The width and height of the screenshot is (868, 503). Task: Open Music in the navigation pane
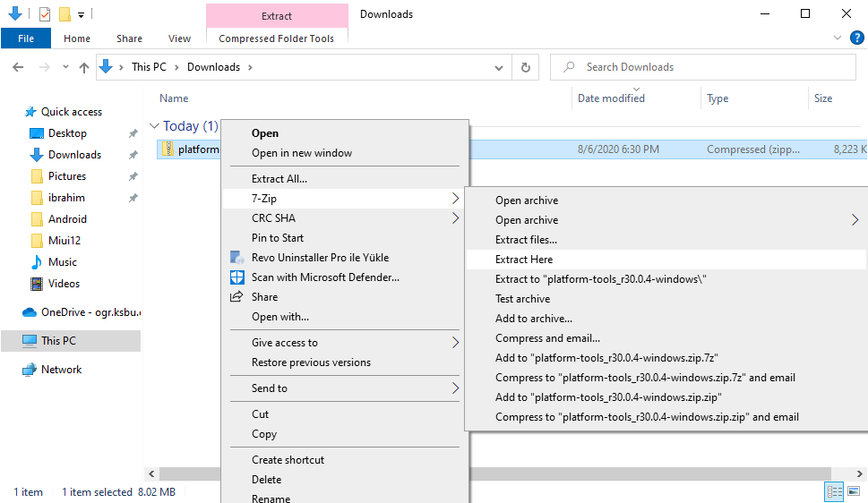pyautogui.click(x=63, y=262)
